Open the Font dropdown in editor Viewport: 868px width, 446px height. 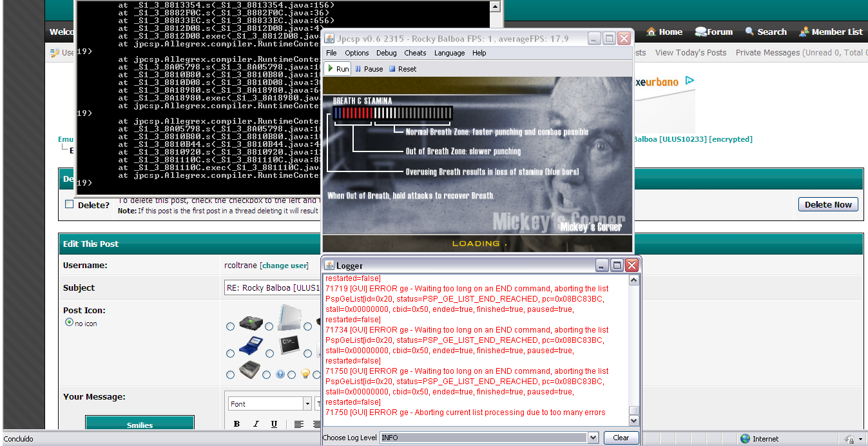307,404
